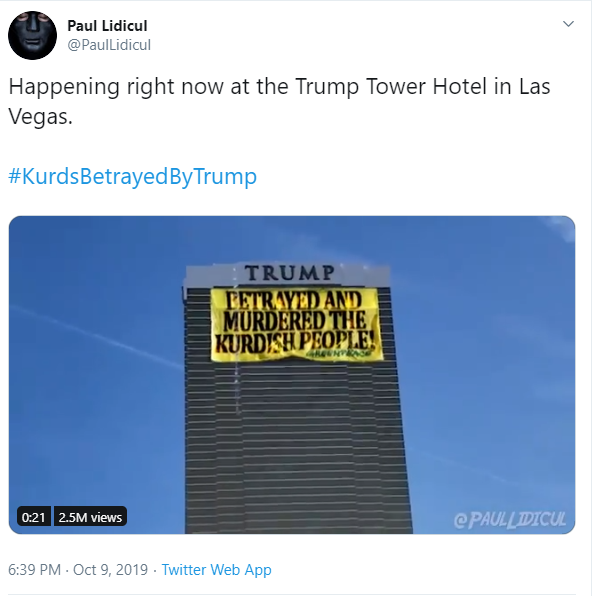Click the tweet text about Las Vegas
The height and width of the screenshot is (596, 595).
coord(279,101)
